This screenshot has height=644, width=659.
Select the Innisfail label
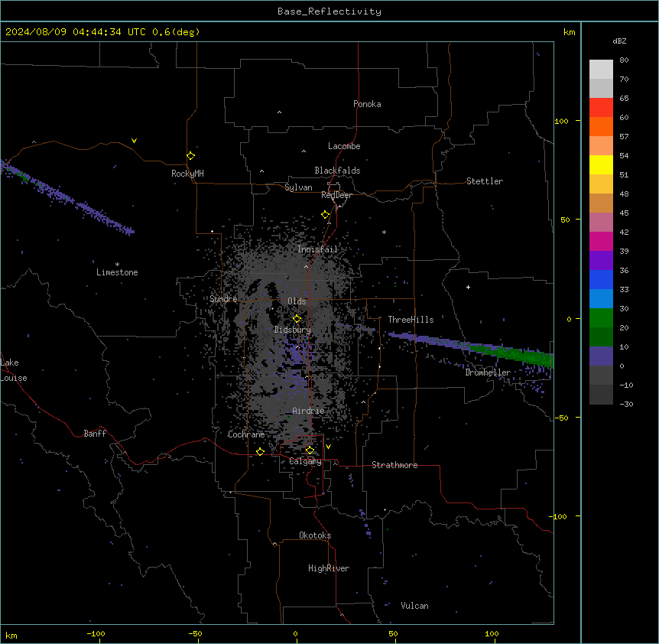317,249
